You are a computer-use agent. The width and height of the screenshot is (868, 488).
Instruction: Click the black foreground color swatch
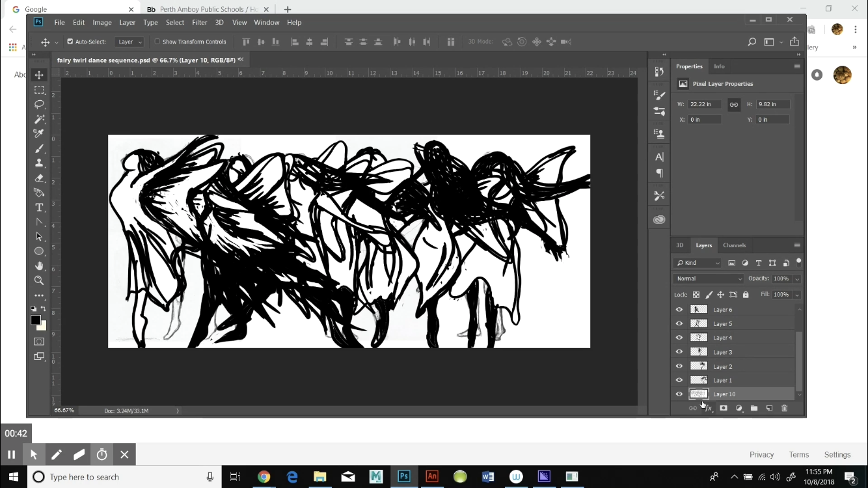[x=36, y=319]
